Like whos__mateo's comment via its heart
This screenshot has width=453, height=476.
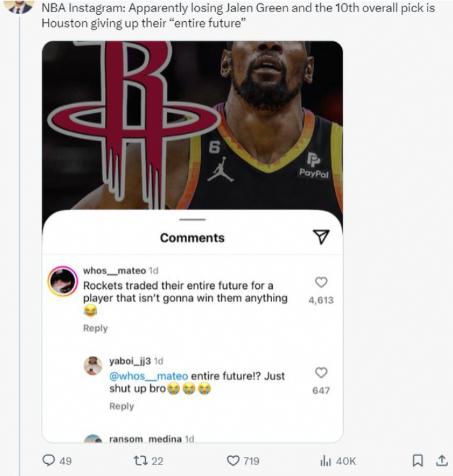321,282
